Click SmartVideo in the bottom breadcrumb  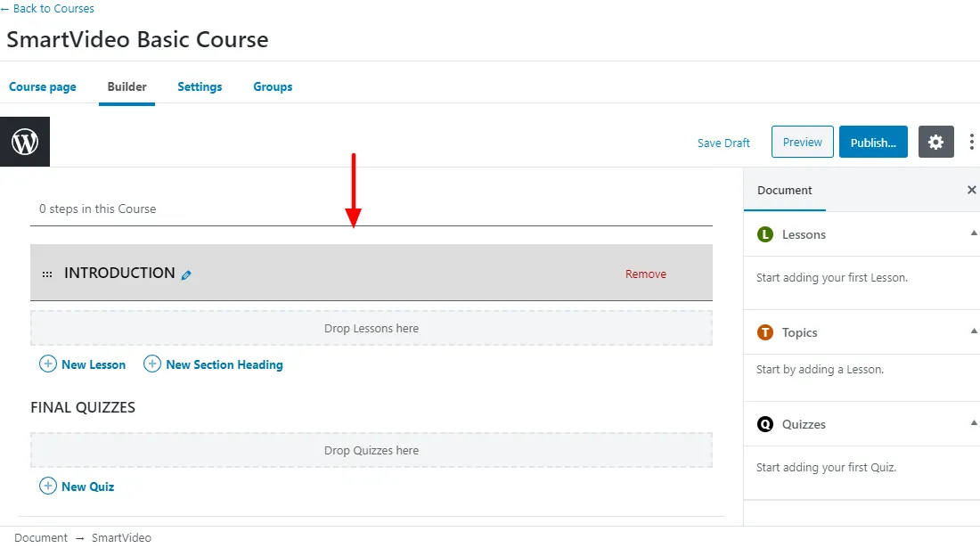pyautogui.click(x=121, y=537)
